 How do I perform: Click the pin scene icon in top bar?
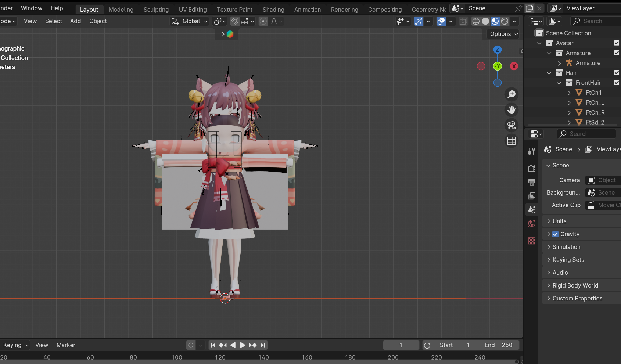(x=519, y=8)
